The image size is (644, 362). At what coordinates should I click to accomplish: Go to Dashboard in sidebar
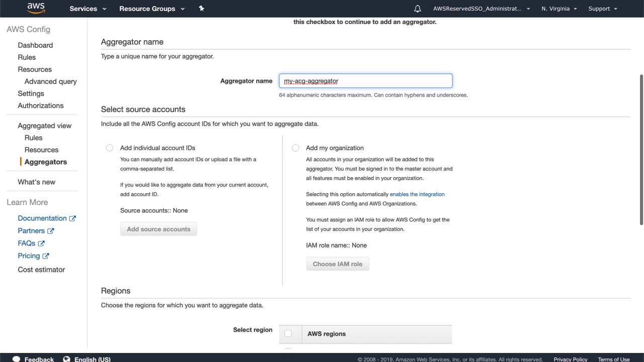click(x=35, y=45)
